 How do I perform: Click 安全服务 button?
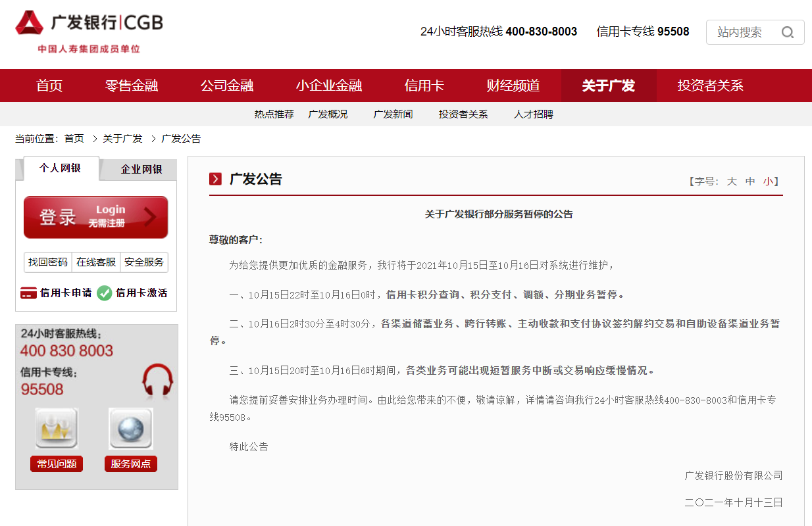coord(144,262)
